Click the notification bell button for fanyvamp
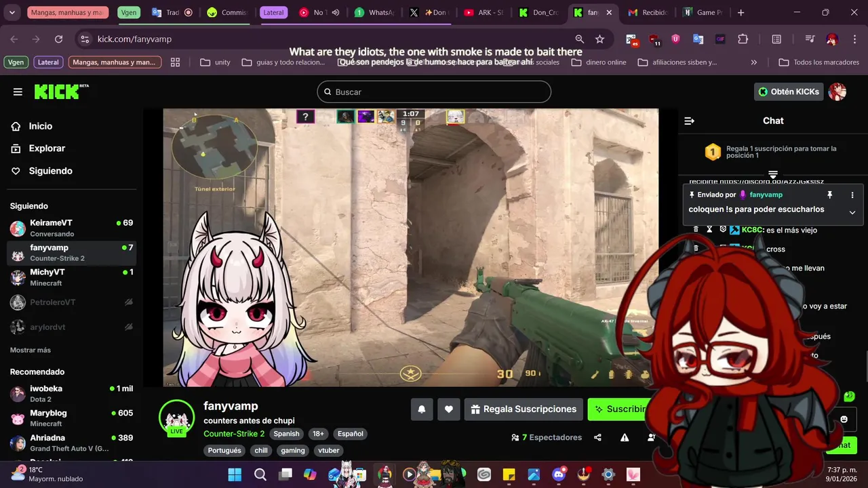 (422, 409)
